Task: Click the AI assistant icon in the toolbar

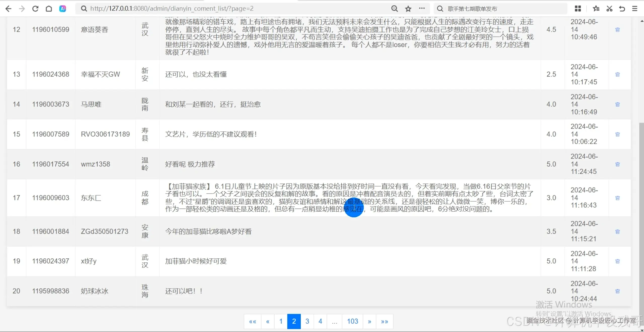Action: (x=63, y=8)
